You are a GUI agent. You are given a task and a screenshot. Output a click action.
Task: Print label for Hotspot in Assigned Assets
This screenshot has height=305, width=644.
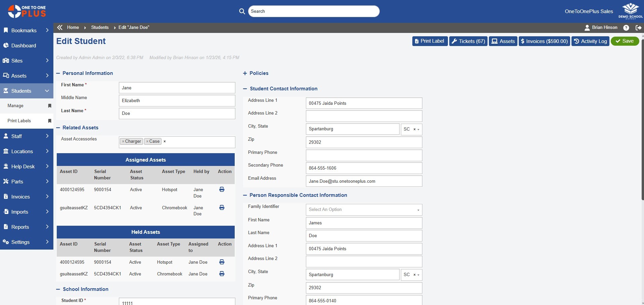[222, 190]
